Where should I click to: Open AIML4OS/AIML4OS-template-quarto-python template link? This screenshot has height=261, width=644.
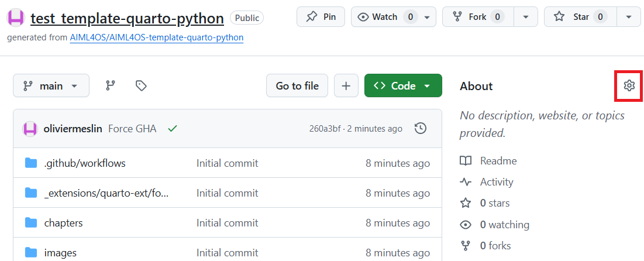click(157, 38)
